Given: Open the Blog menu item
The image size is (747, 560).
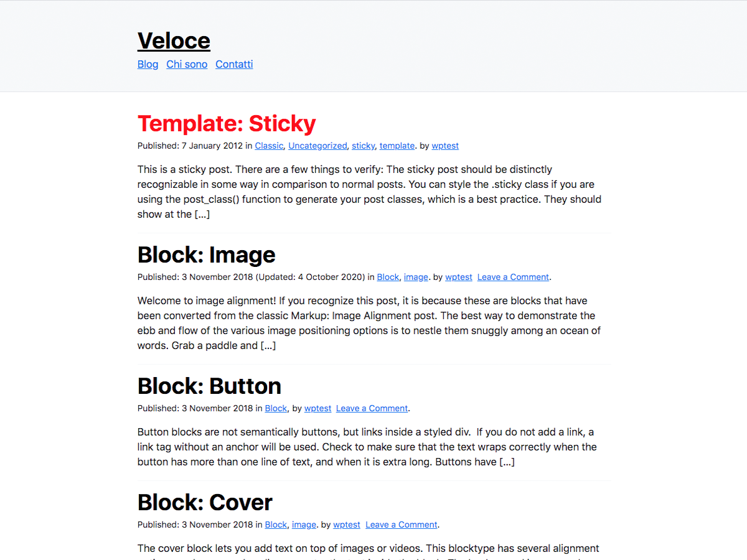Looking at the screenshot, I should pos(148,64).
